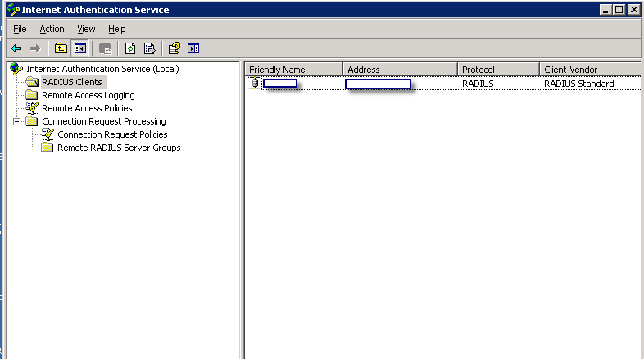Select the RADIUS Clients tree item
This screenshot has height=359, width=644.
pyautogui.click(x=72, y=82)
